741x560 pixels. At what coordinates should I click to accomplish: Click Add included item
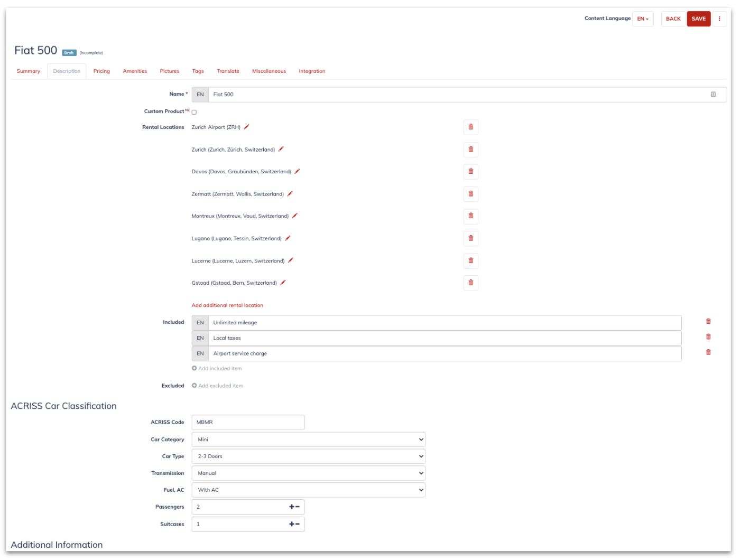[x=217, y=369]
